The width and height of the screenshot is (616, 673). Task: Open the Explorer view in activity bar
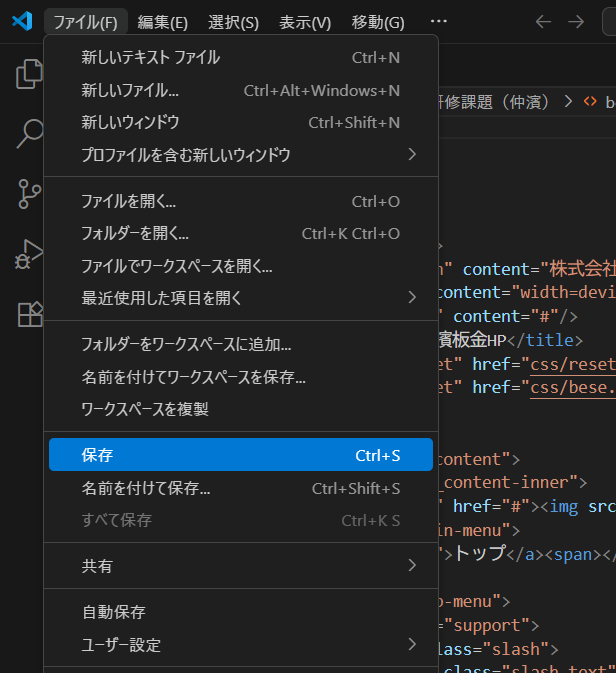tap(29, 74)
